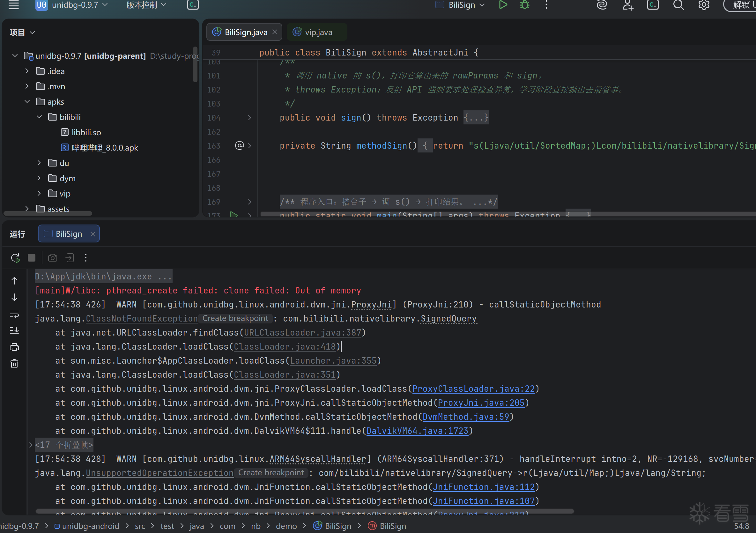
Task: Unfold the doc comment on line 169
Action: coord(249,202)
